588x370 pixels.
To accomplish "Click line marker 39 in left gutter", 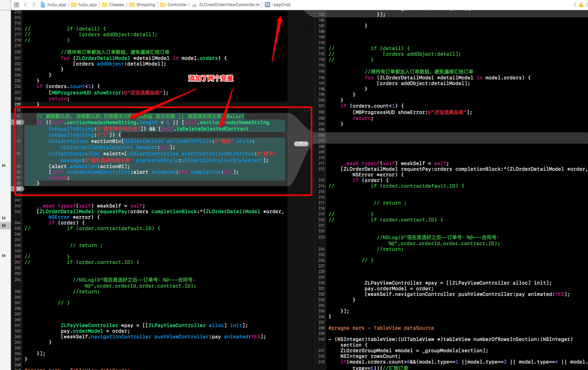I will coord(18,189).
